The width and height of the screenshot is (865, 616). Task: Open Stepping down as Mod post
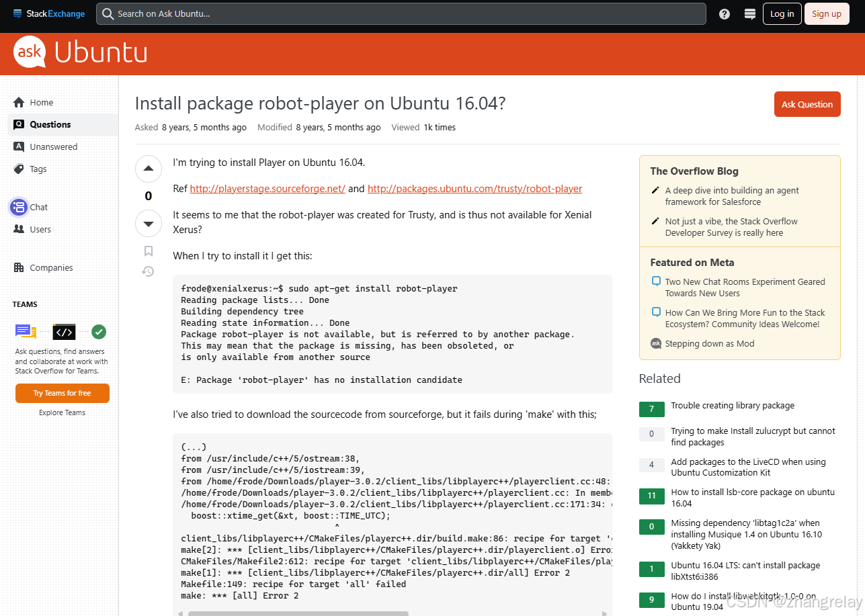coord(710,343)
